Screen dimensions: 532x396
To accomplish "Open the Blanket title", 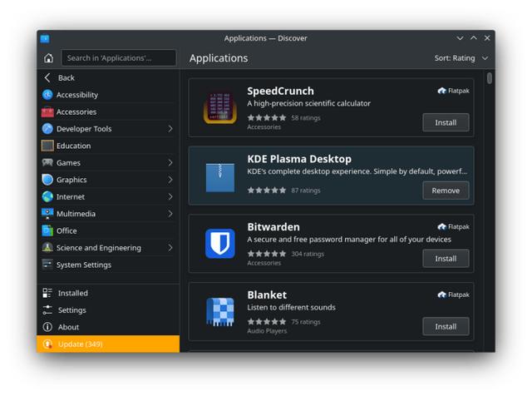I will 267,295.
